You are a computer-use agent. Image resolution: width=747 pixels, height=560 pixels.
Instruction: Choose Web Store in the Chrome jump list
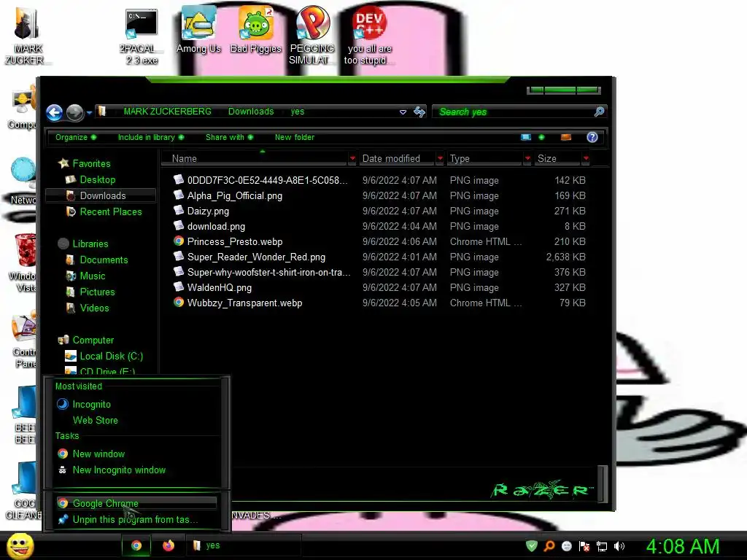(x=96, y=421)
